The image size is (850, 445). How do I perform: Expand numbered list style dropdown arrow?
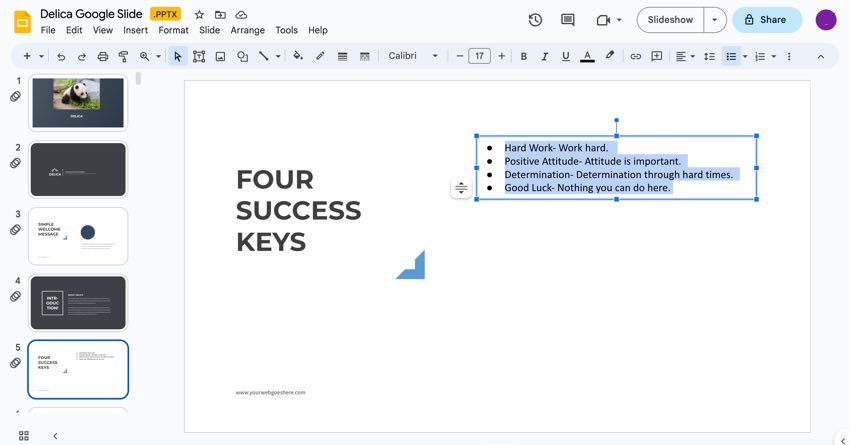tap(774, 56)
